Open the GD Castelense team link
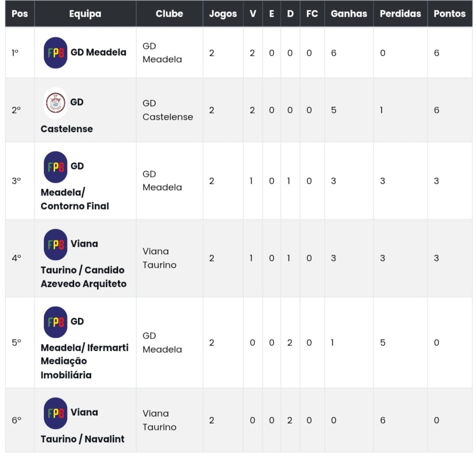The image size is (476, 466). pyautogui.click(x=66, y=129)
